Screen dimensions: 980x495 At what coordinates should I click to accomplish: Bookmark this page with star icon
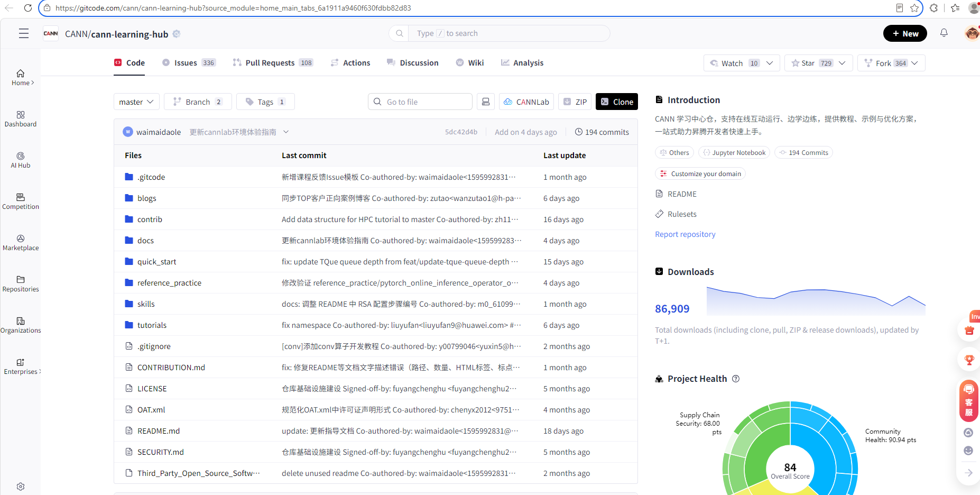(x=914, y=8)
